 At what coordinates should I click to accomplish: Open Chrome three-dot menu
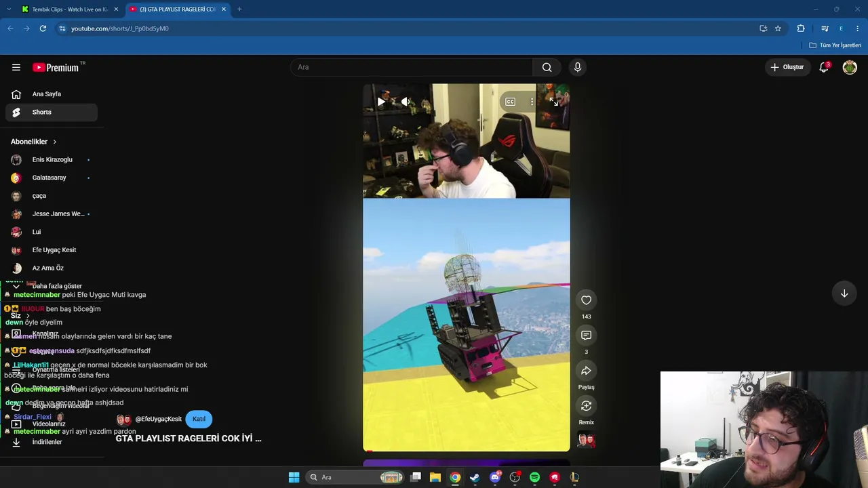tap(857, 28)
